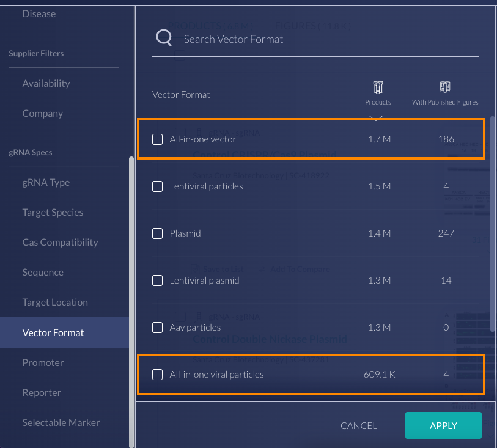Click the search magnifier icon

click(164, 38)
